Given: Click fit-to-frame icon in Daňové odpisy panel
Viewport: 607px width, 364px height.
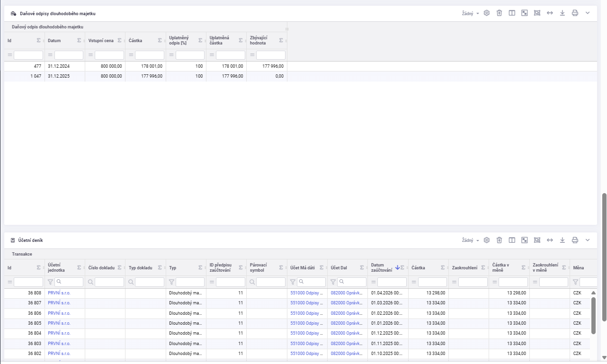Looking at the screenshot, I should tap(537, 13).
